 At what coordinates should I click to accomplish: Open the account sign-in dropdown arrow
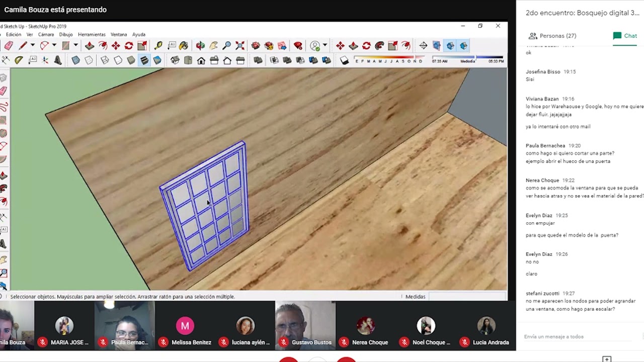pos(325,46)
